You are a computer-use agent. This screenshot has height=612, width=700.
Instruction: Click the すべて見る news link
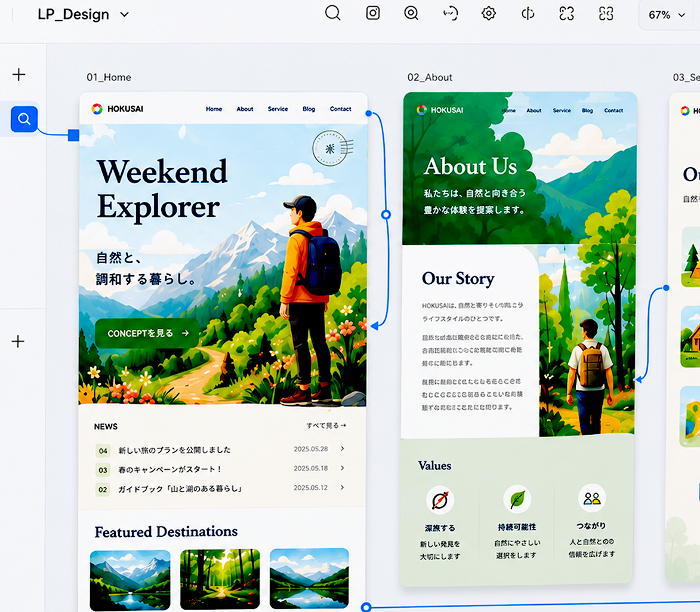[326, 426]
